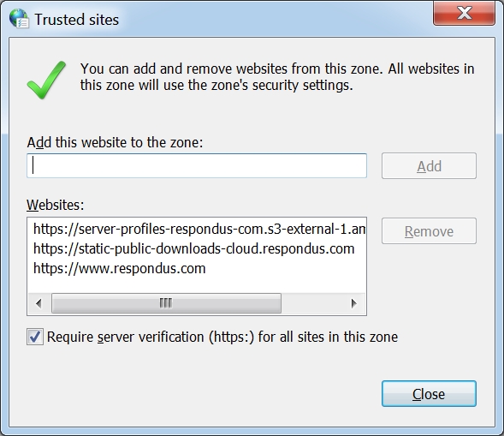Screen dimensions: 504x436
Task: Click the Add button
Action: [x=429, y=165]
